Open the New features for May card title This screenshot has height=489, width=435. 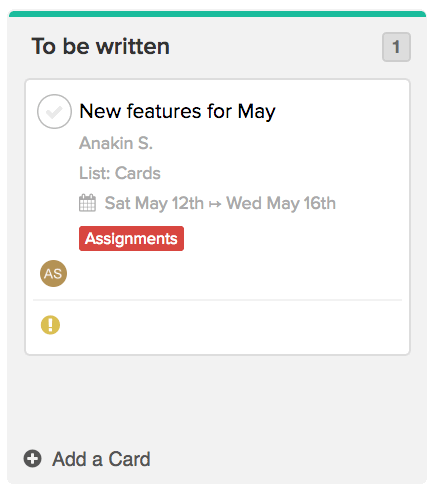(x=178, y=111)
